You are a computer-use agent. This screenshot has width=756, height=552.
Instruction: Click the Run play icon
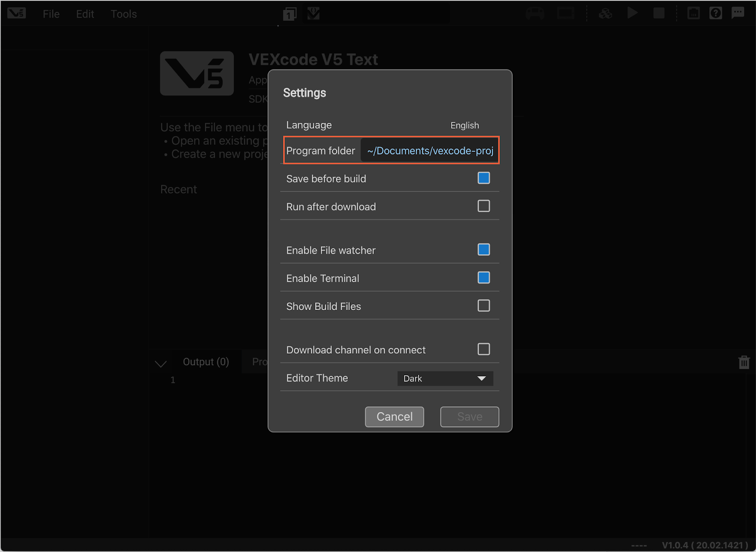click(632, 13)
